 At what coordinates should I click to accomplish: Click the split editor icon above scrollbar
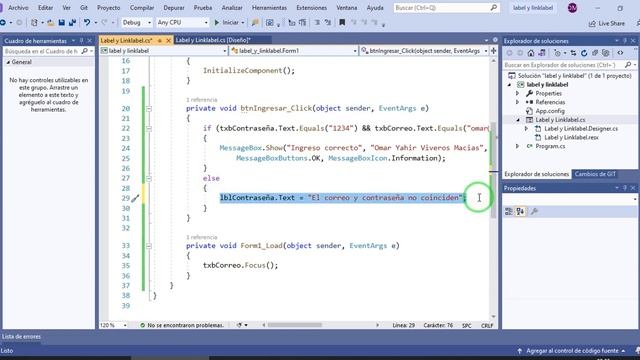493,51
